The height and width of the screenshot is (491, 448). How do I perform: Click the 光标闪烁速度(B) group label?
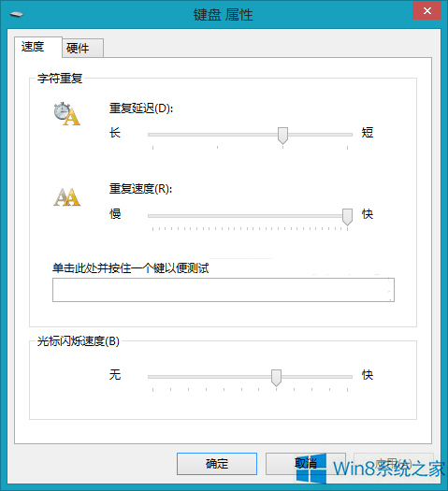pos(79,341)
